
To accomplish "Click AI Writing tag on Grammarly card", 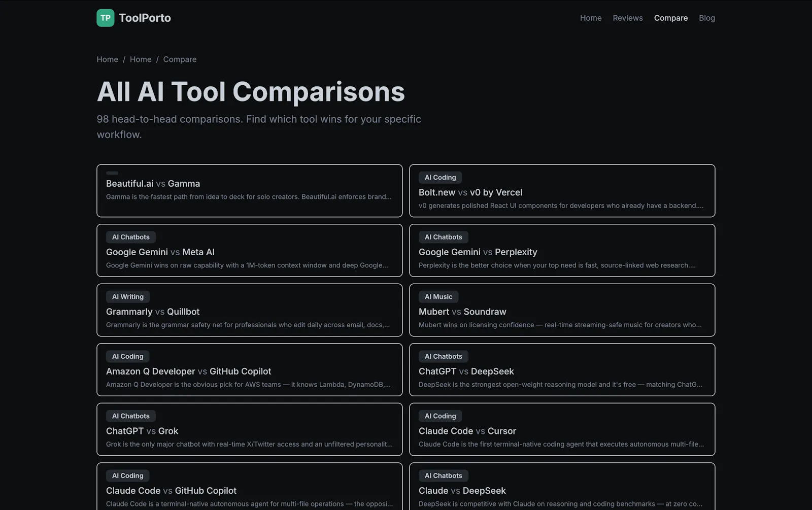I will click(128, 297).
